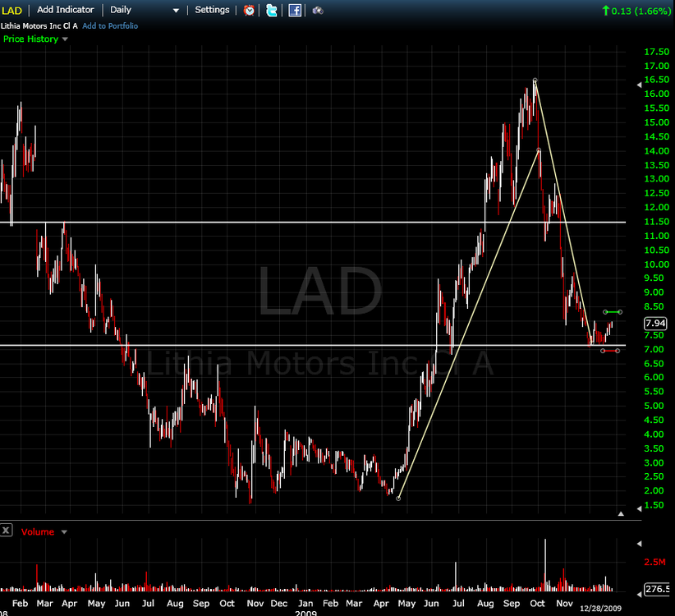Screen dimensions: 675x616
Task: Click the triangle marker above 2.5M
Action: tap(639, 544)
